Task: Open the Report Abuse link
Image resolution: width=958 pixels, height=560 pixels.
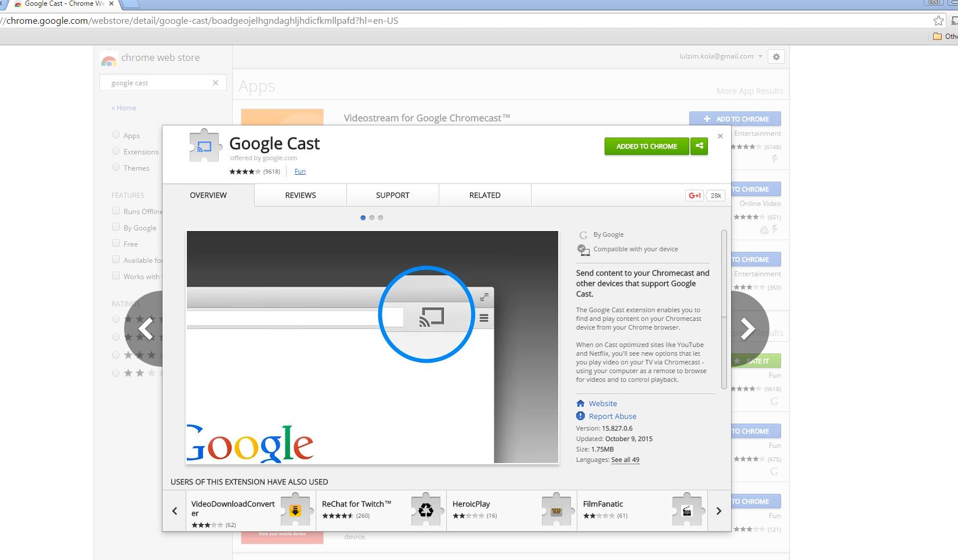Action: click(613, 416)
